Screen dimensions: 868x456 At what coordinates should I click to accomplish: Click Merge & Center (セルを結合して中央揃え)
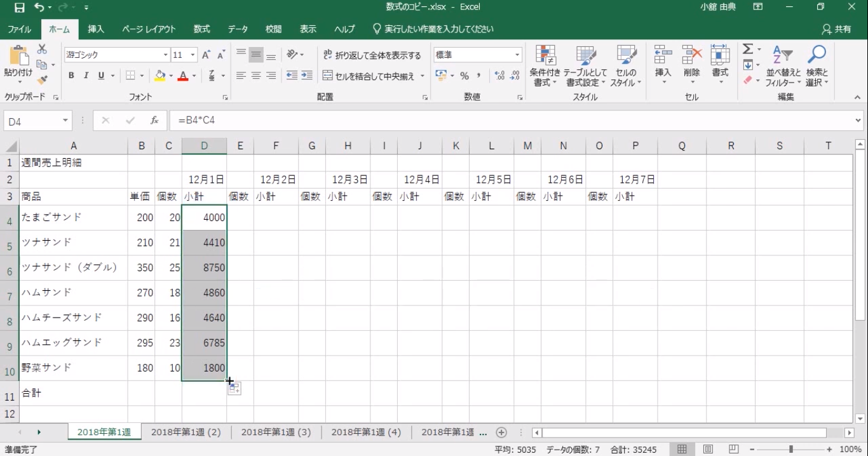(370, 76)
